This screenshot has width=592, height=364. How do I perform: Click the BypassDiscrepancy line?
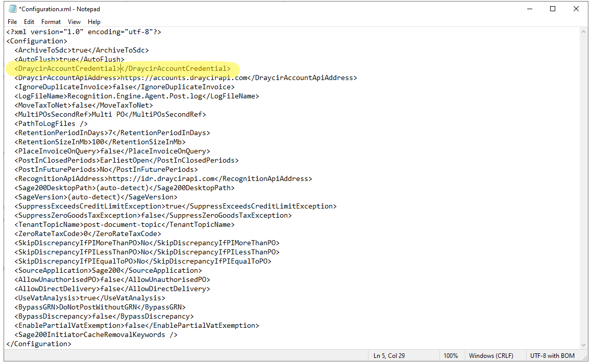tap(104, 317)
